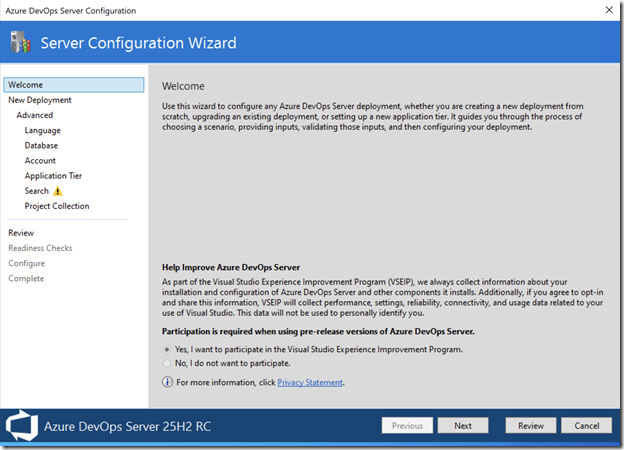The image size is (624, 450).
Task: Select the Review step in sidebar
Action: (21, 233)
